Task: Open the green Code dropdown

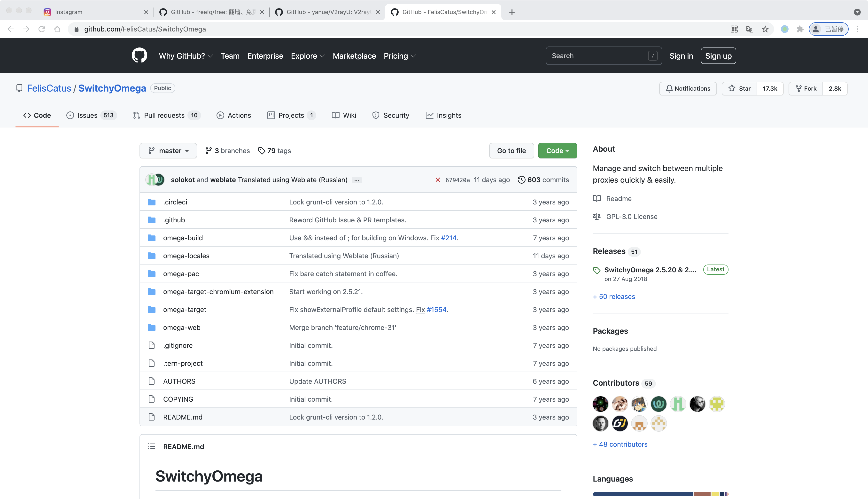Action: point(557,150)
